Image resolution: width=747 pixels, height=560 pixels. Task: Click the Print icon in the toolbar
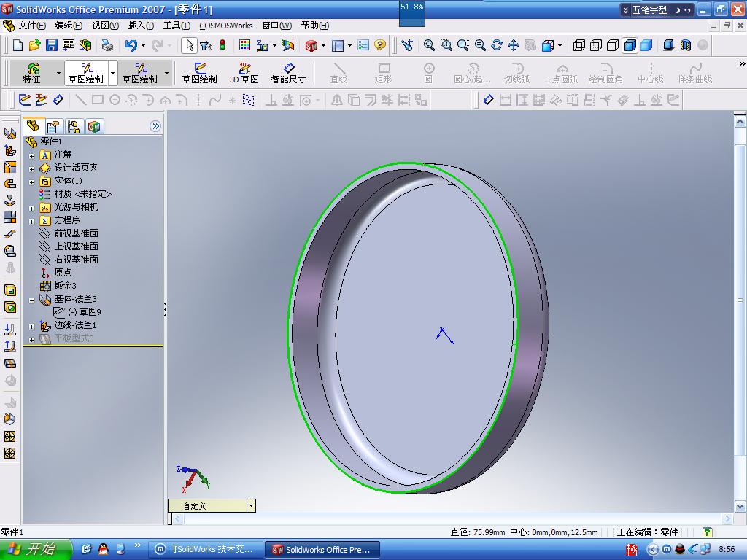point(108,45)
